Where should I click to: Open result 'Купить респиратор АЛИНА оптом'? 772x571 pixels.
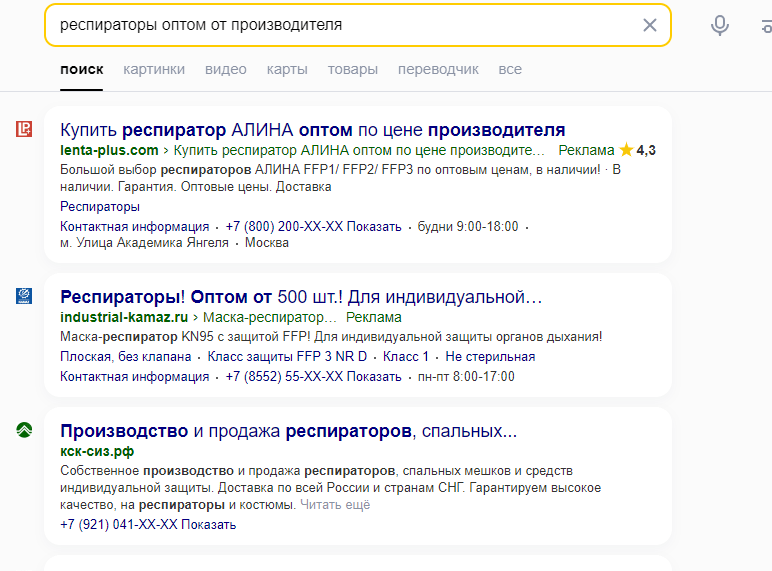(313, 130)
